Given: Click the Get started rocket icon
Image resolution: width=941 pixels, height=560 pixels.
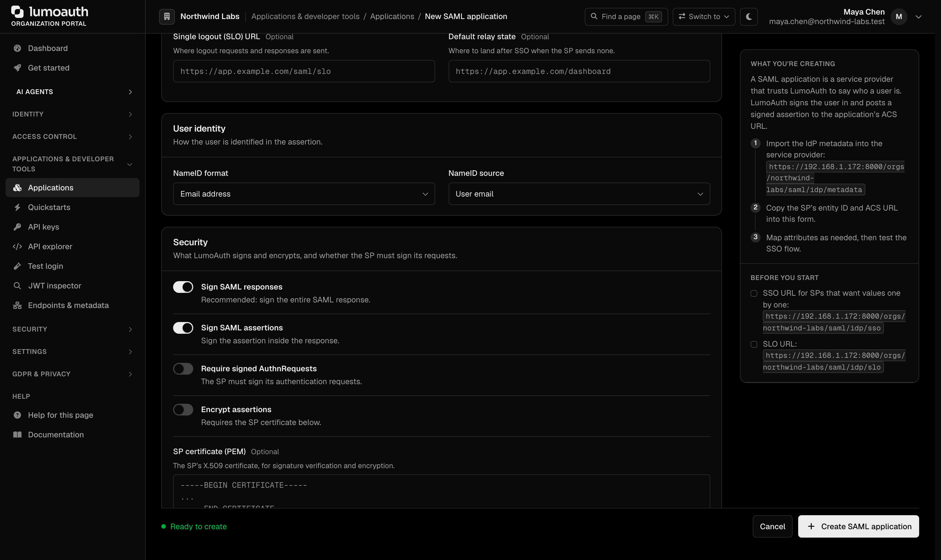Looking at the screenshot, I should (x=17, y=68).
